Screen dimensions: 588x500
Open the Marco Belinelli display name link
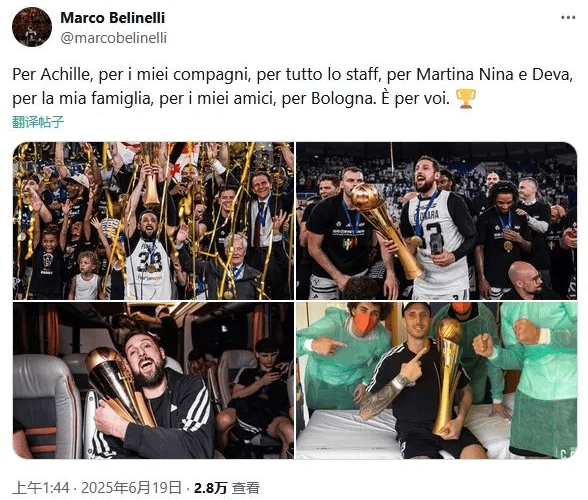click(x=112, y=18)
